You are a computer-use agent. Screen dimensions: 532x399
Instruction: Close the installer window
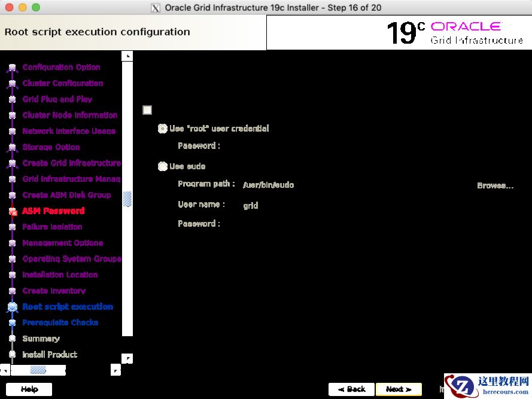(9, 7)
